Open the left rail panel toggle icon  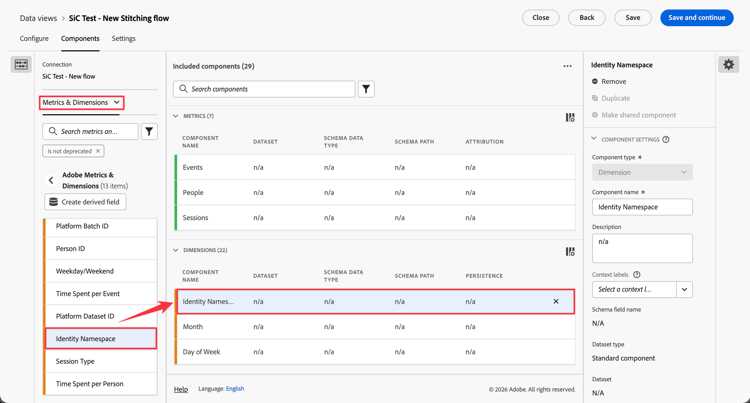tap(21, 65)
